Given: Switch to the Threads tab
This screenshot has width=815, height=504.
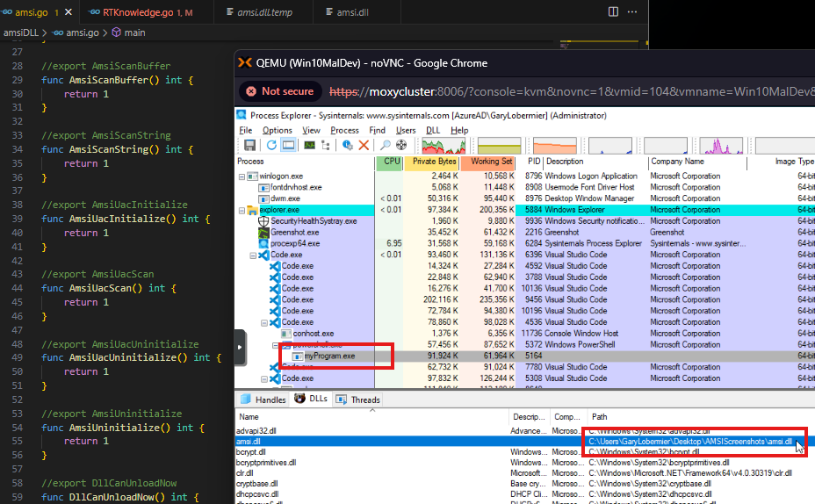Looking at the screenshot, I should 358,400.
